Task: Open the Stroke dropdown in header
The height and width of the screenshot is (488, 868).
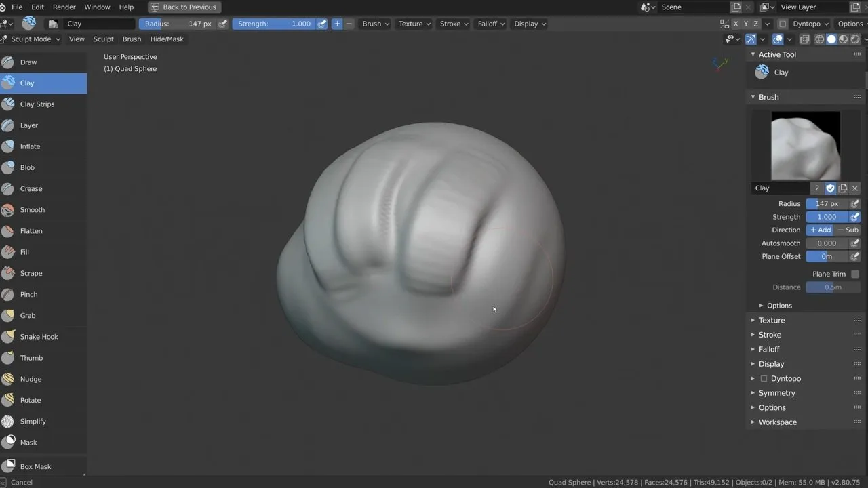Action: (454, 24)
